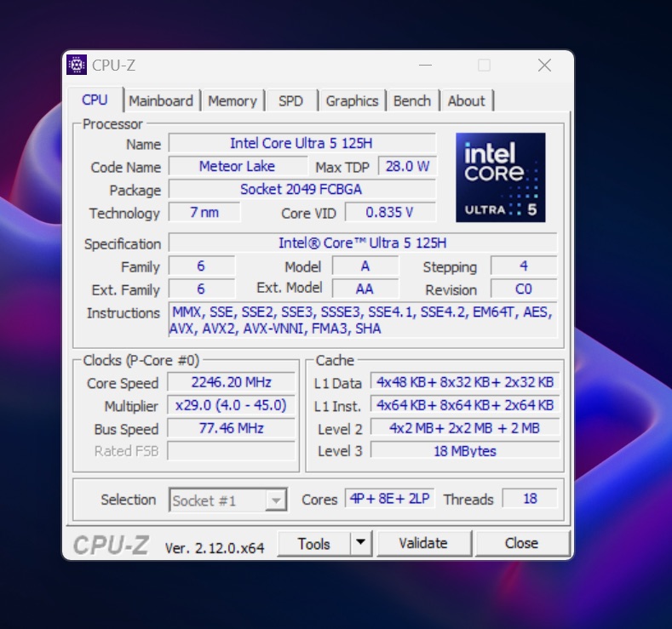Click the Validate button

[x=423, y=543]
